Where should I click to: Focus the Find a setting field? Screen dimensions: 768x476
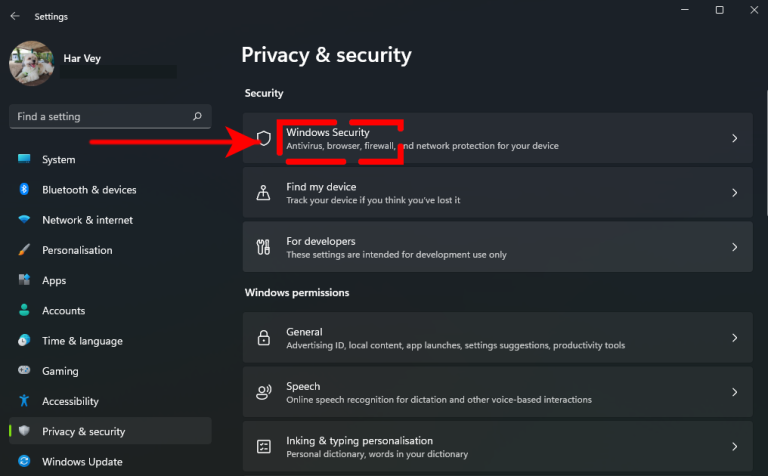coord(110,117)
